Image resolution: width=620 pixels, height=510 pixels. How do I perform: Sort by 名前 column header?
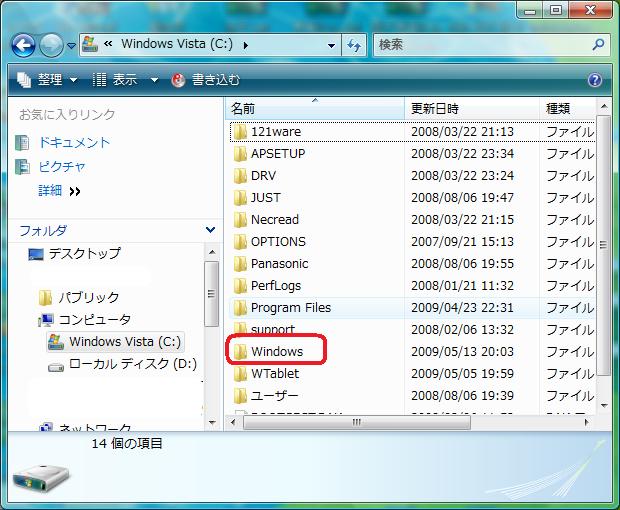(315, 108)
